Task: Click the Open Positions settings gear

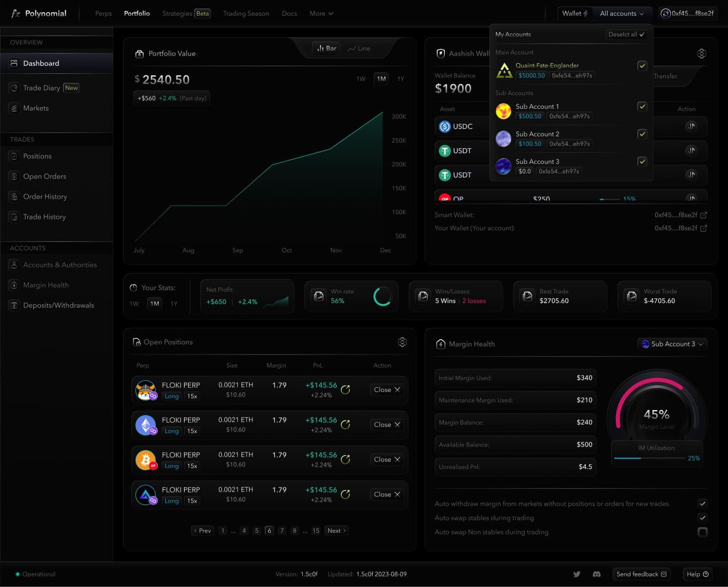Action: point(402,342)
